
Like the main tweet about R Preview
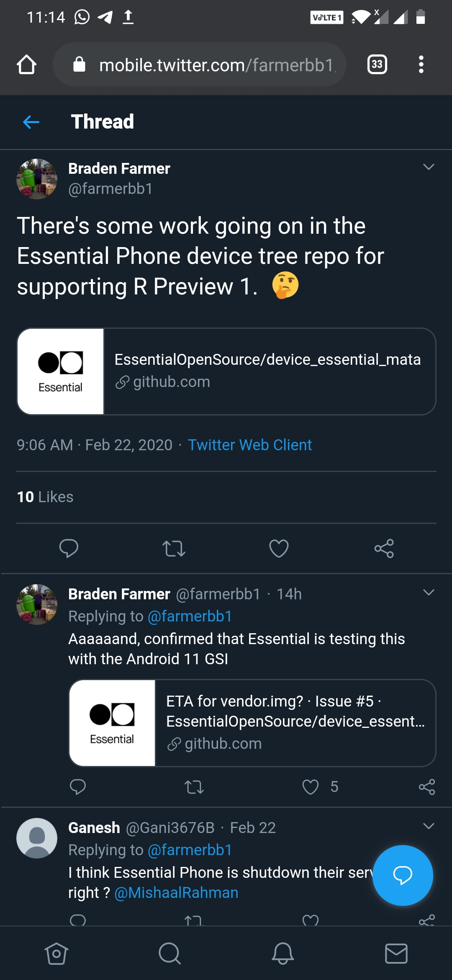click(x=279, y=548)
